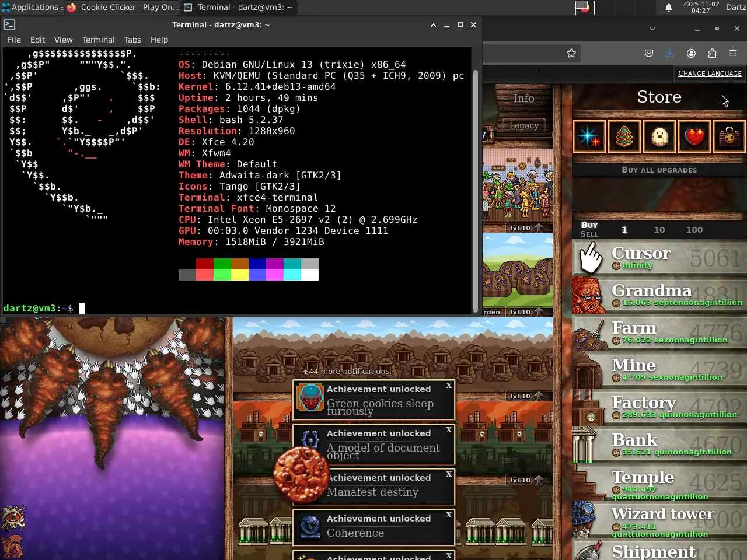Click the red wrath cookie over the notifications
The height and width of the screenshot is (560, 747).
point(302,475)
